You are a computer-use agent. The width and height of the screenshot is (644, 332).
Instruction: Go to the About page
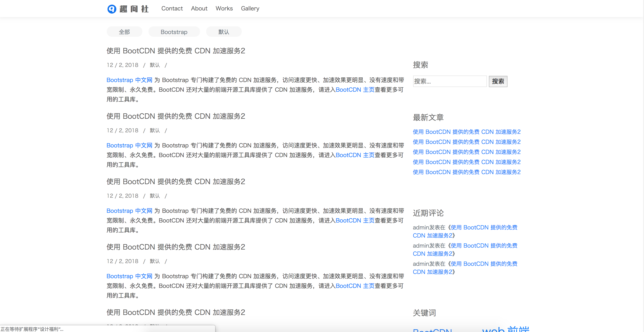pos(199,9)
